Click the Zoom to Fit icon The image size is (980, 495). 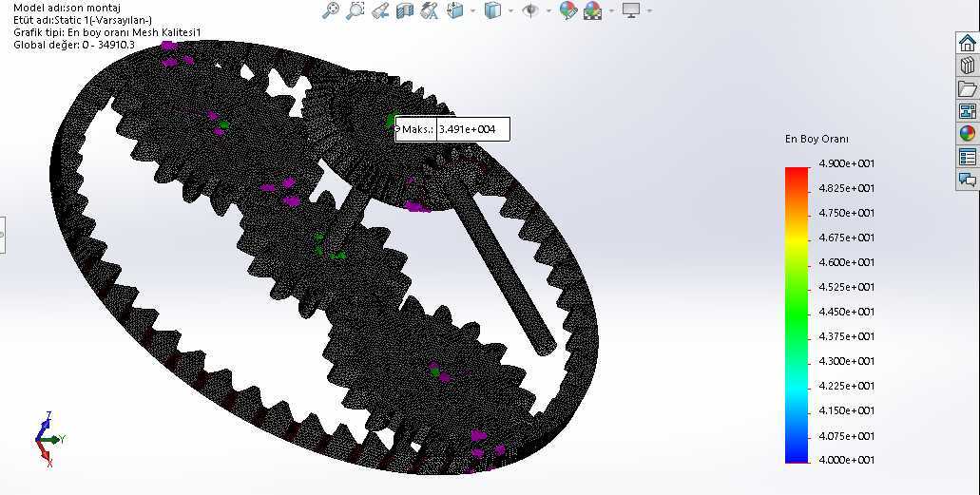click(x=331, y=10)
